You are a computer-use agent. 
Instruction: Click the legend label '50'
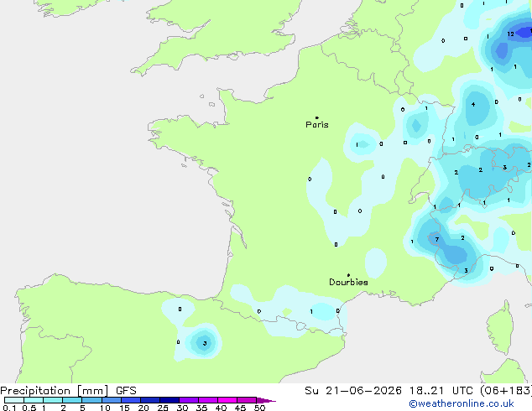(x=259, y=408)
